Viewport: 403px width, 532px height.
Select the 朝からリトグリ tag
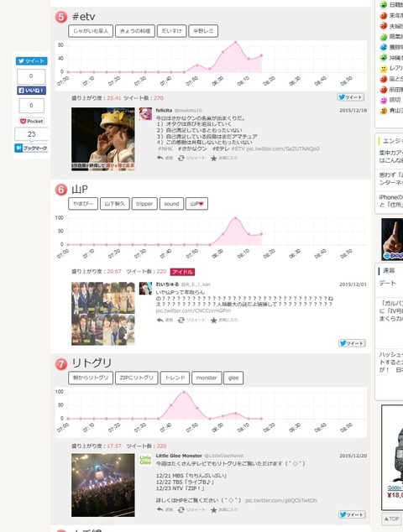pyautogui.click(x=91, y=378)
